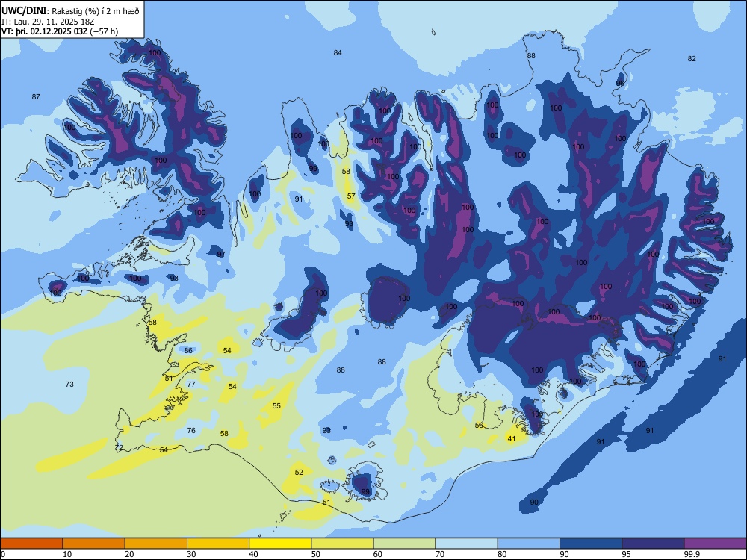Click the orange 10–20 legend swatch

tap(94, 544)
